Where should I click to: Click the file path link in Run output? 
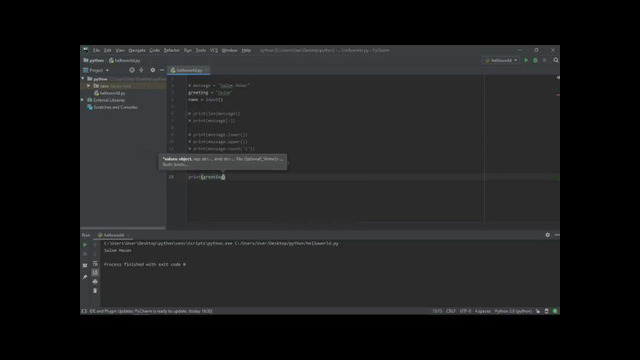(x=287, y=243)
